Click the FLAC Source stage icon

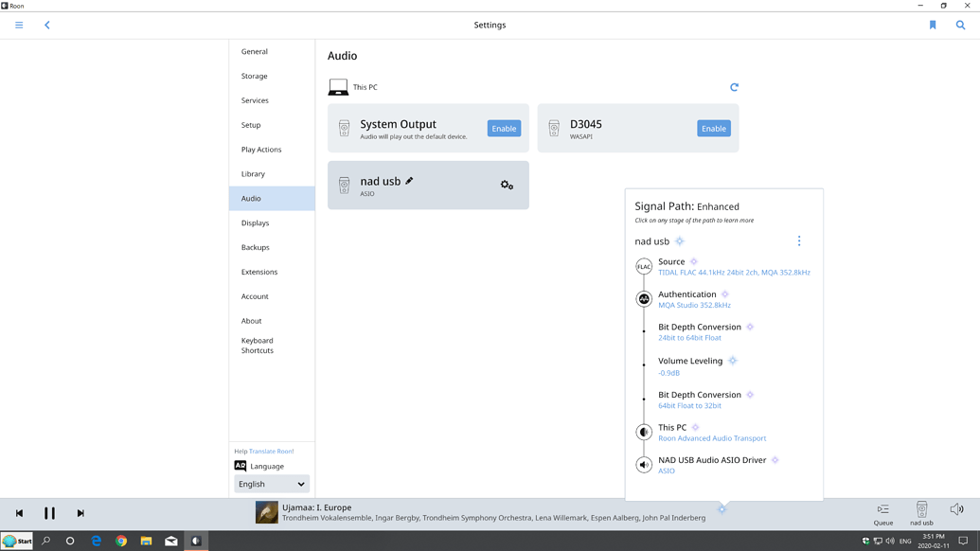coord(644,267)
